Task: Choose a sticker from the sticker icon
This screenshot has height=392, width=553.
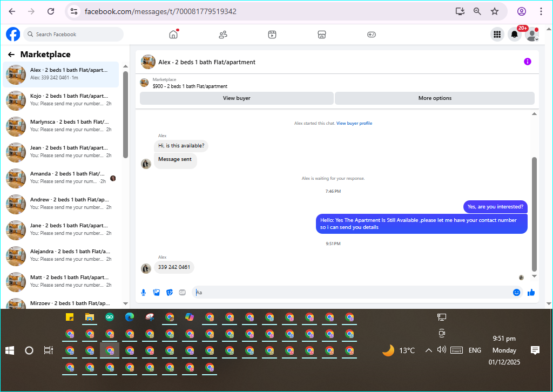Action: click(170, 293)
